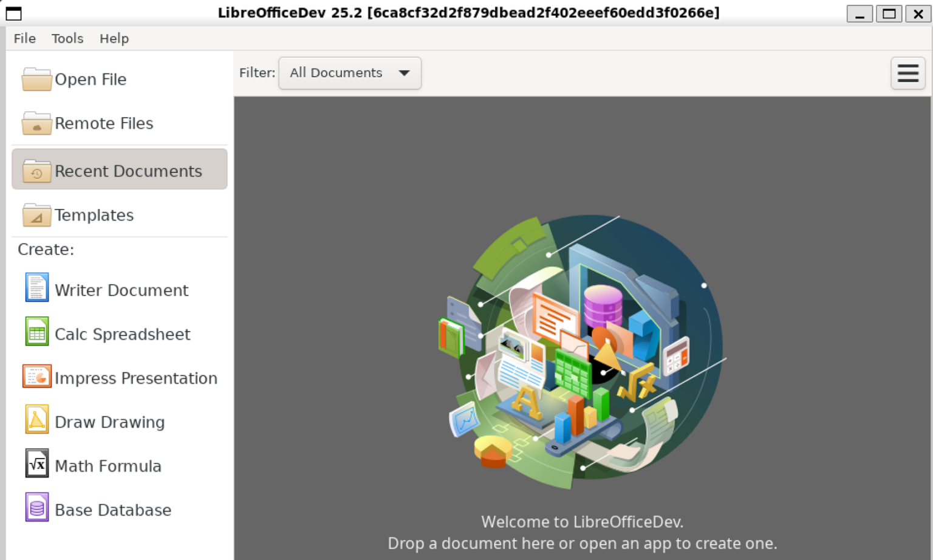Expand the filter selector arrow
The width and height of the screenshot is (933, 560).
coord(403,73)
